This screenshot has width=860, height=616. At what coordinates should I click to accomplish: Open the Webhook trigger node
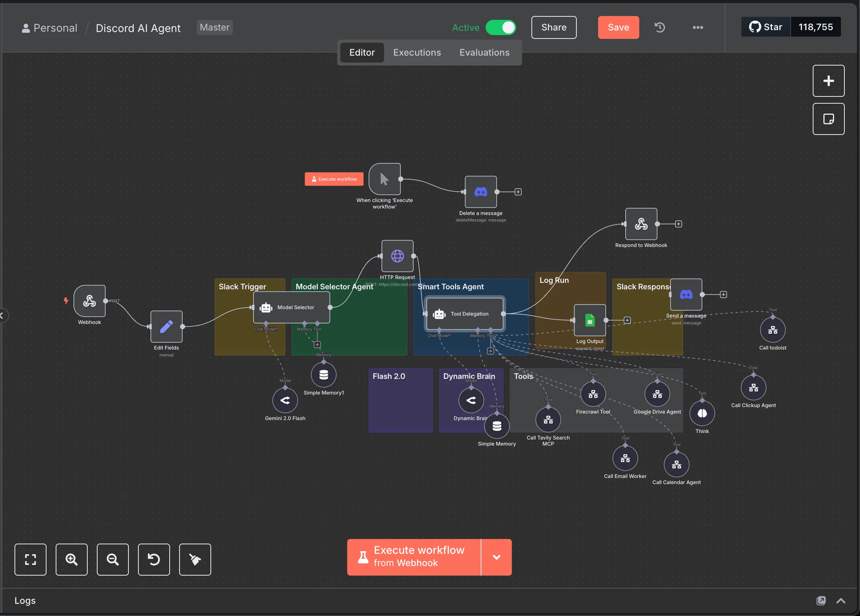tap(90, 301)
